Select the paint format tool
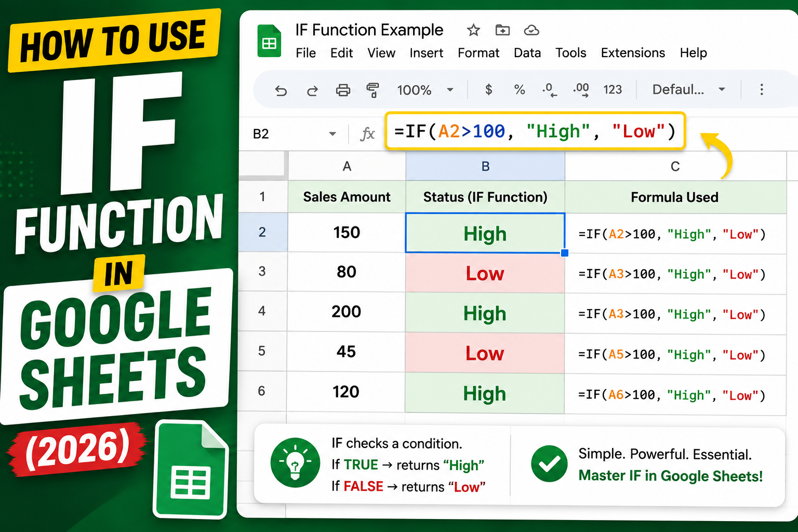 (x=373, y=90)
